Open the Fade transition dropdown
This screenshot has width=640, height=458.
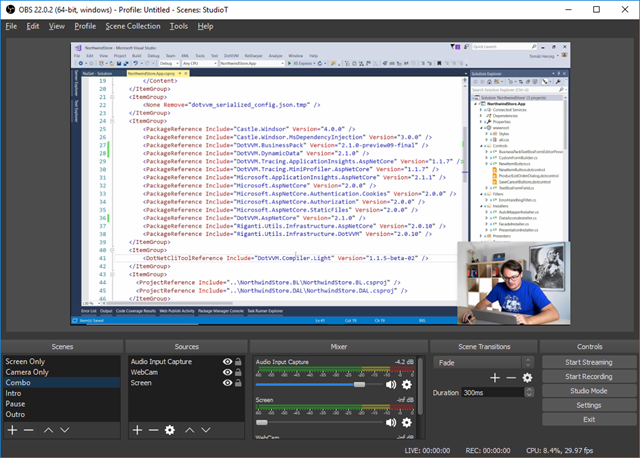(484, 362)
